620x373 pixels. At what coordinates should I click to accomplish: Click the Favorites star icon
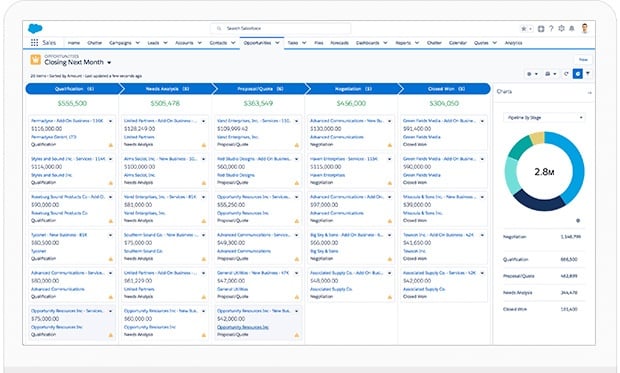(x=524, y=28)
